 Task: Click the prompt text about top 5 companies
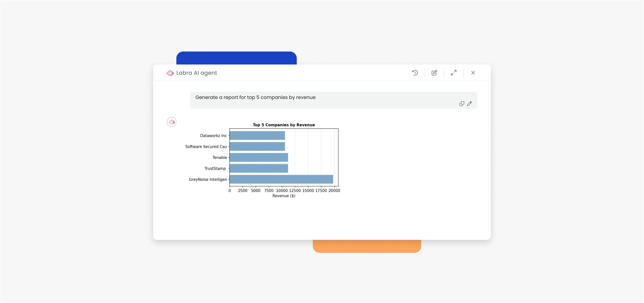point(255,97)
